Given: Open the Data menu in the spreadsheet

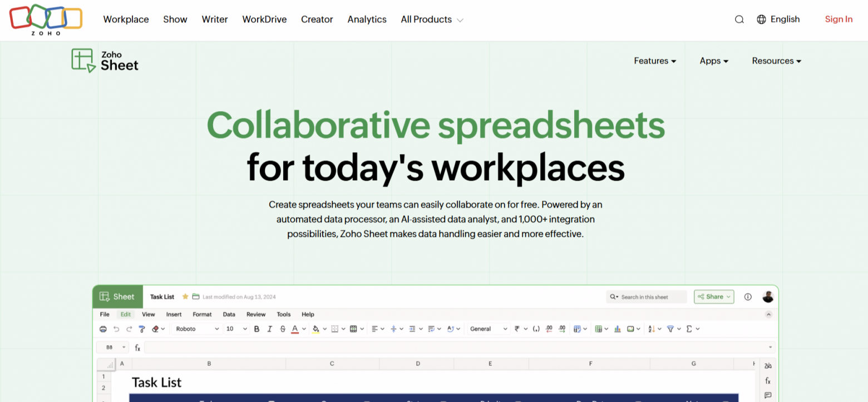Looking at the screenshot, I should point(229,314).
